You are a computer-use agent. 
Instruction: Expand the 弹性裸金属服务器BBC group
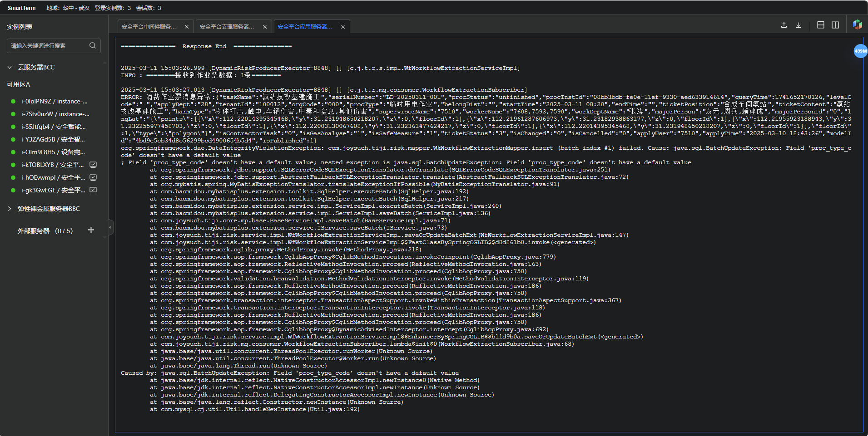coord(10,209)
